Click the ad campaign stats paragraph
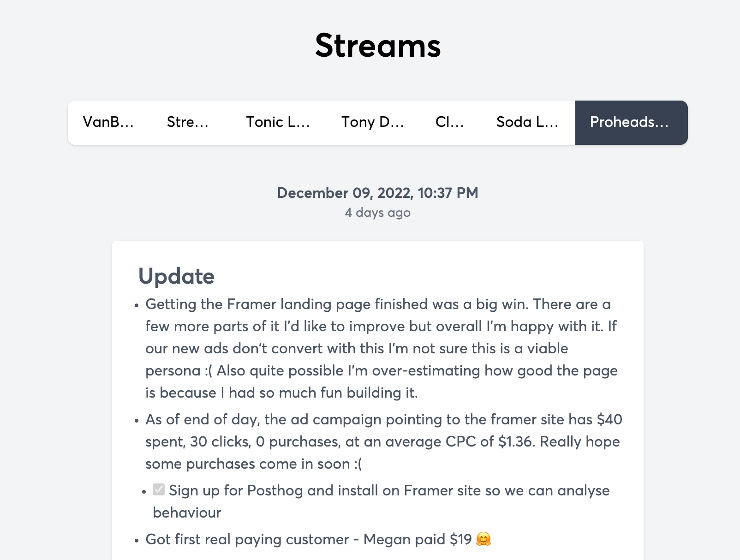740x560 pixels. pos(378,441)
